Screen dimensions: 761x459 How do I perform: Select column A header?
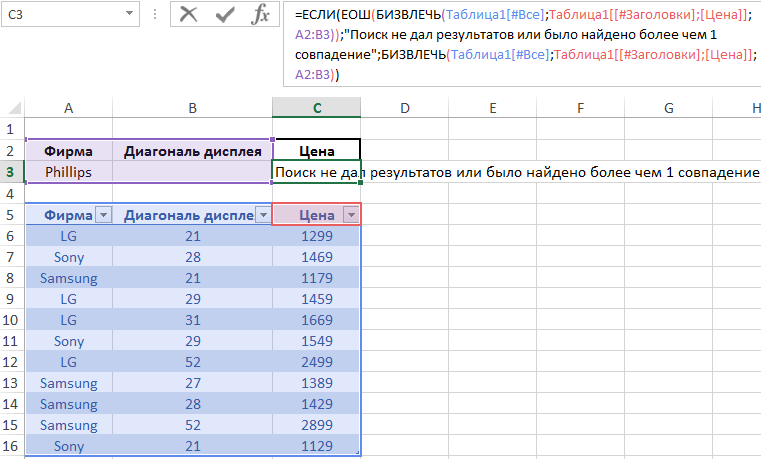68,108
